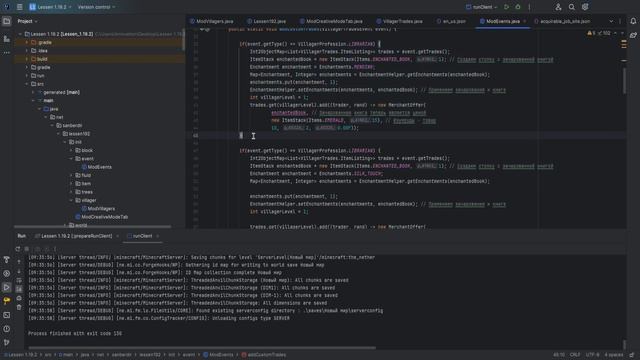The width and height of the screenshot is (640, 360).
Task: Collapse the src folder
Action: click(27, 84)
